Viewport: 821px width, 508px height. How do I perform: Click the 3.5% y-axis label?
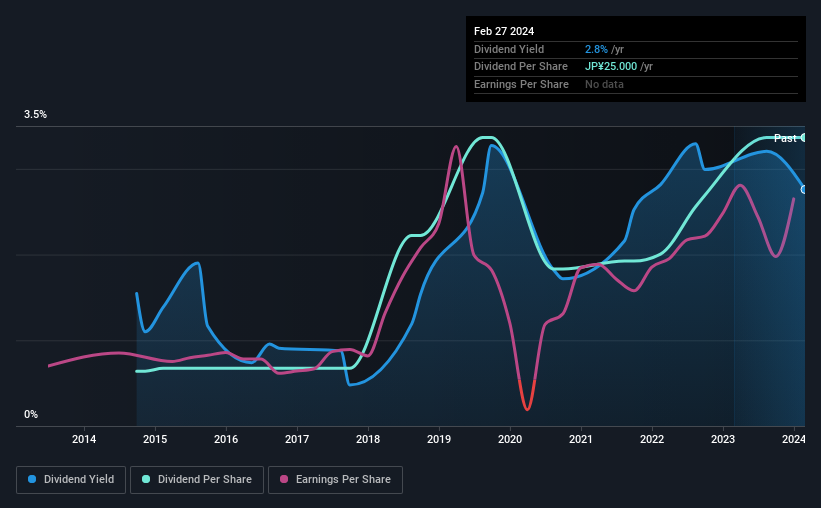(x=36, y=114)
